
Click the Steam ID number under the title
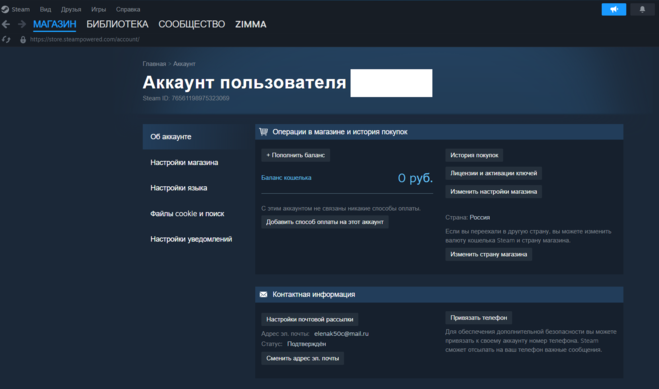(200, 98)
